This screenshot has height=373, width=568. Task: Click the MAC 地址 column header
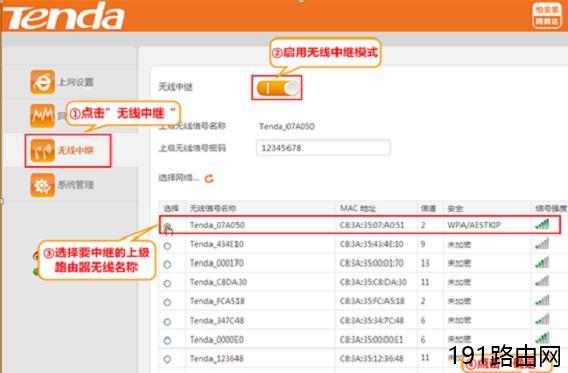(358, 208)
